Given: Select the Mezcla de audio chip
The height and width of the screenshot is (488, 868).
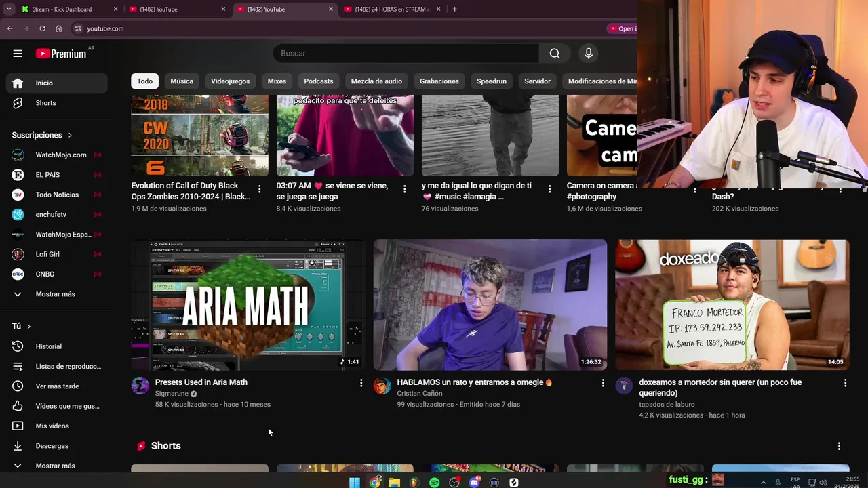Looking at the screenshot, I should [376, 81].
